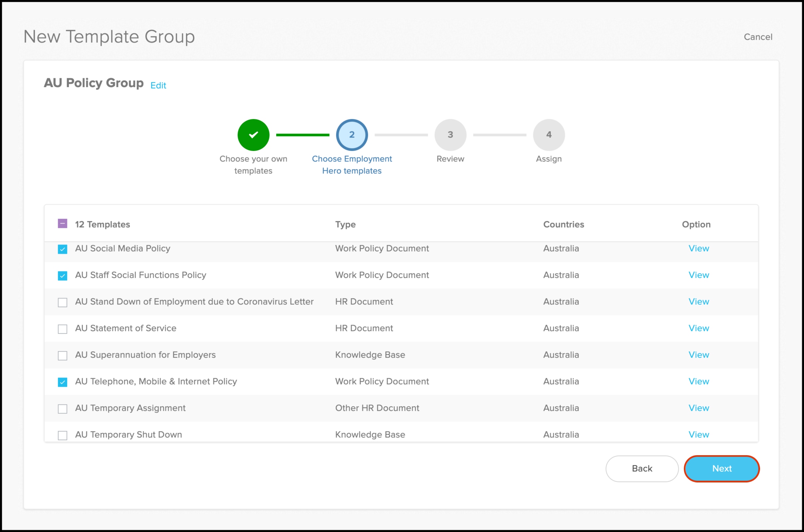Edit the AU Policy Group name
This screenshot has width=804, height=532.
click(158, 85)
